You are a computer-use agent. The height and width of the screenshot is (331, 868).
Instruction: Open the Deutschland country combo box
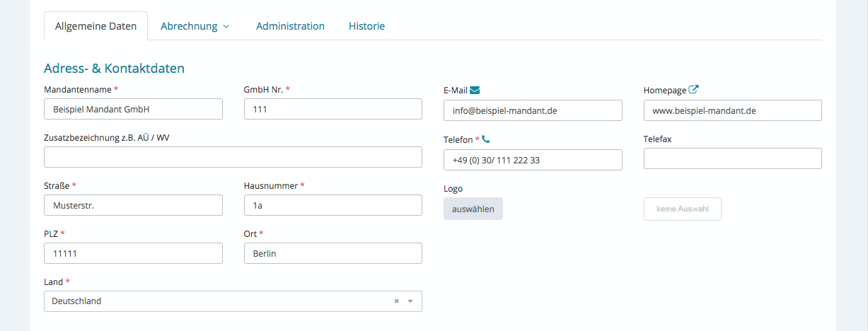pos(212,301)
